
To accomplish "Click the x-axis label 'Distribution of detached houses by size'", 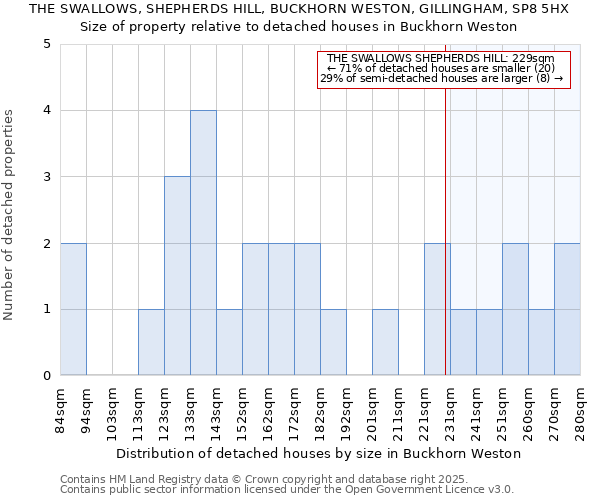I will pyautogui.click(x=318, y=453).
